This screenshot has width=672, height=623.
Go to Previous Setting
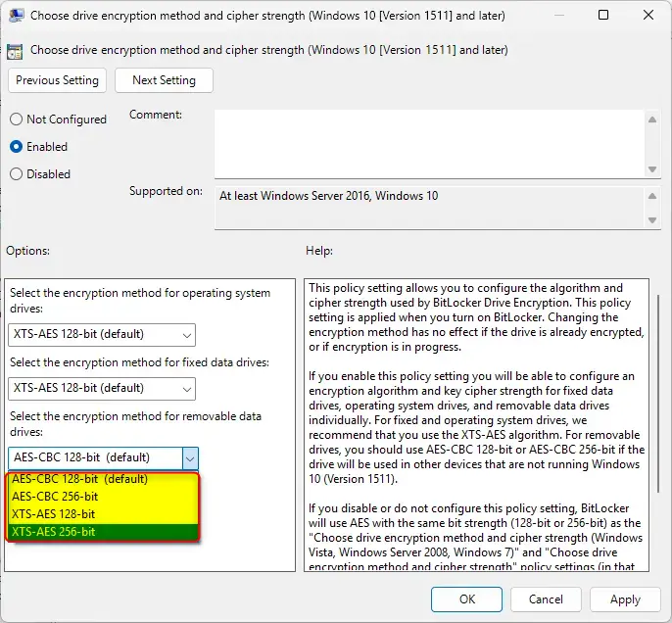coord(57,80)
